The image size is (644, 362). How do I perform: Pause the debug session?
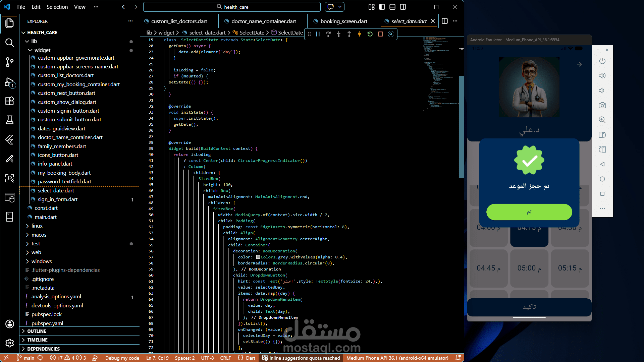pos(318,34)
